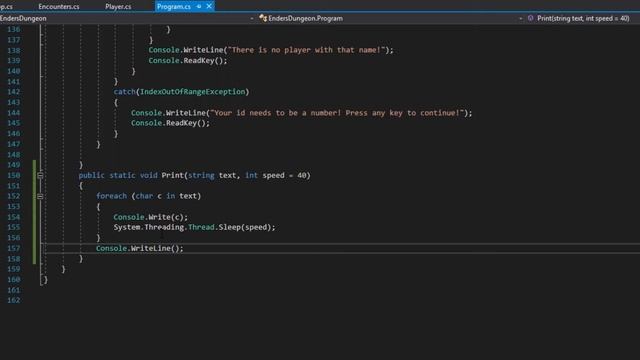Click Console.ReadKey(); on line 139
The height and width of the screenshot is (360, 640).
coord(188,61)
